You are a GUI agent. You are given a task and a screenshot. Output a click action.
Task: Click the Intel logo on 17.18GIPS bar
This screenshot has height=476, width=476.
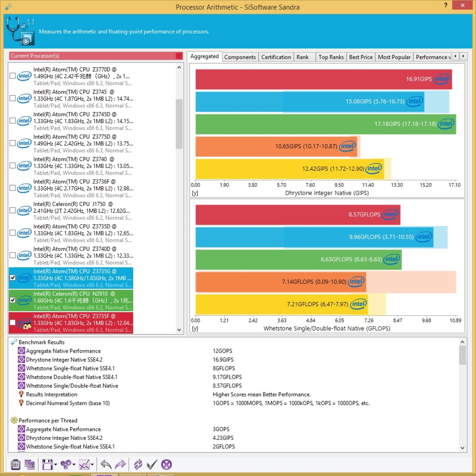pos(446,124)
